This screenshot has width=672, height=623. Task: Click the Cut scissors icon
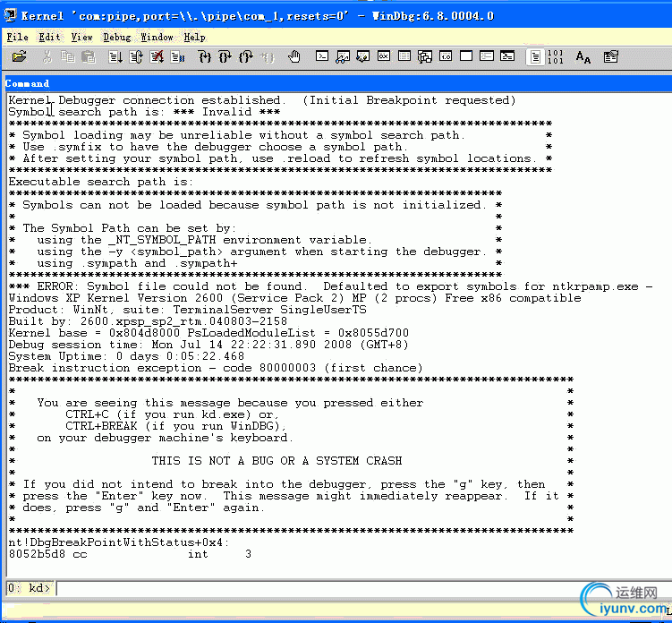[47, 56]
